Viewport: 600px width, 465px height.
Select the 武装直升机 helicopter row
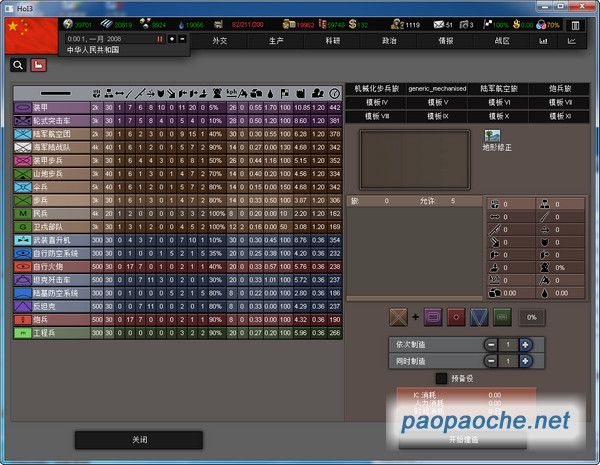click(x=178, y=240)
